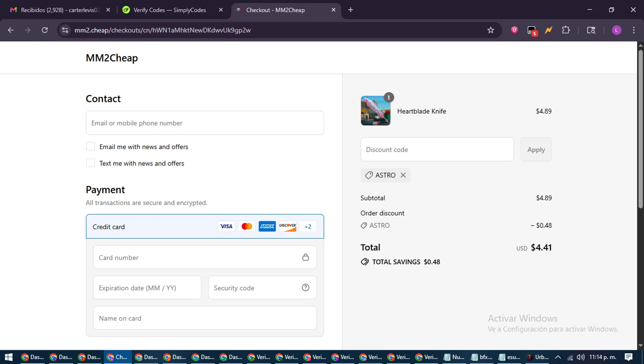Enable Email me with news and offers
The width and height of the screenshot is (644, 364).
pyautogui.click(x=91, y=147)
